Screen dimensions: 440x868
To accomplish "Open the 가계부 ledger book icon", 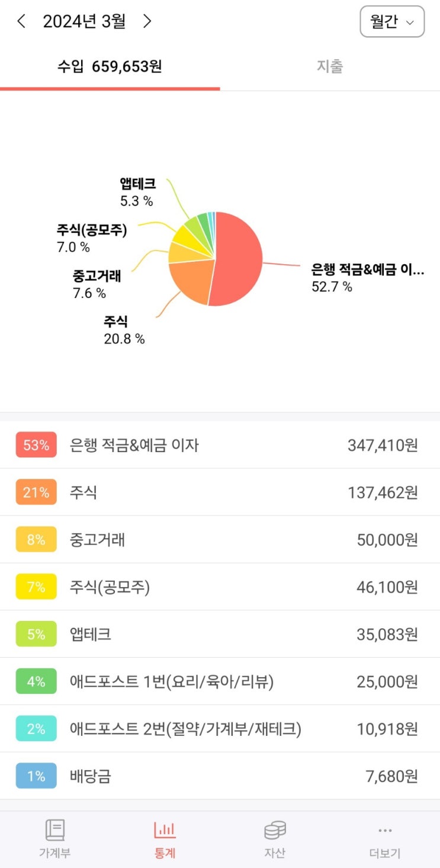I will [55, 831].
